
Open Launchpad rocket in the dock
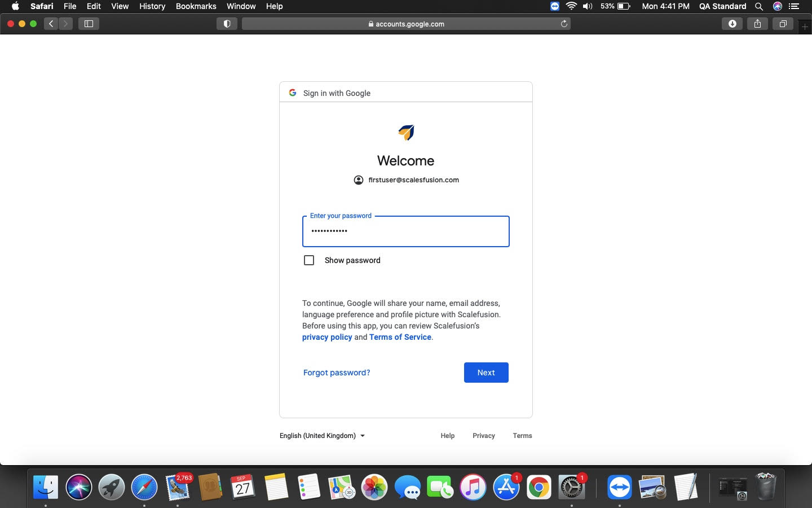coord(111,487)
